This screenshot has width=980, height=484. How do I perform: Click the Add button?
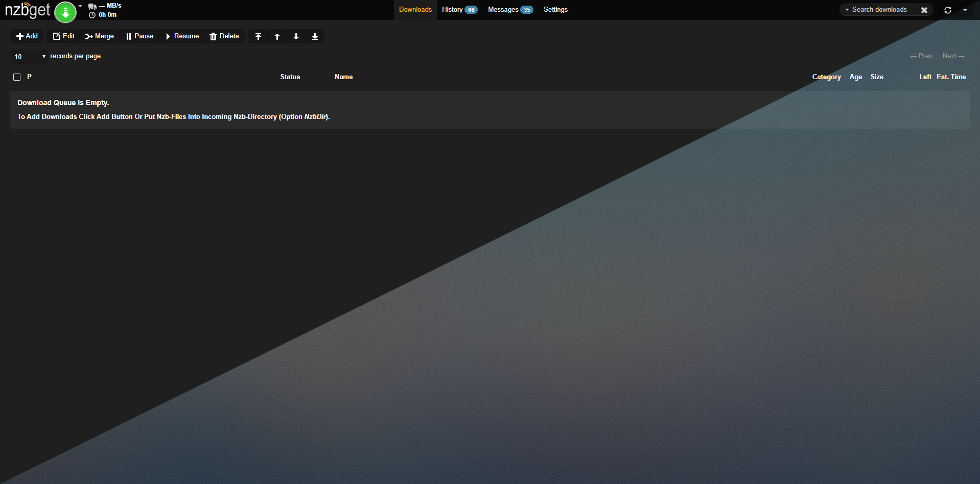coord(27,36)
